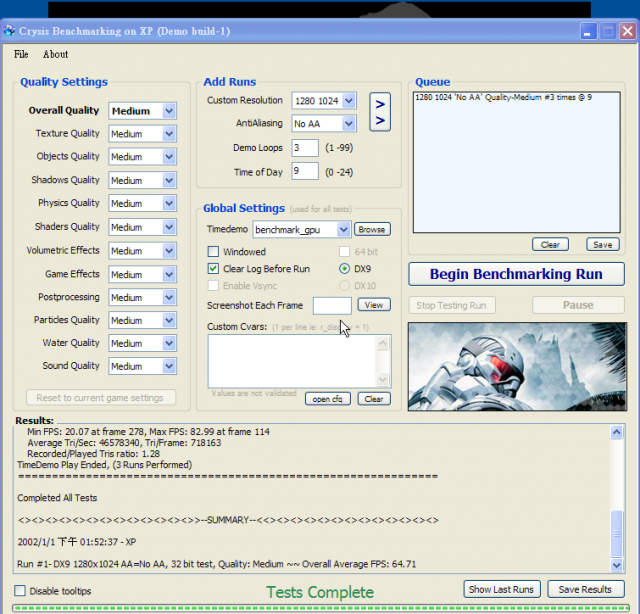Open the Custom Resolution dropdown
The height and width of the screenshot is (614, 640).
click(x=349, y=100)
